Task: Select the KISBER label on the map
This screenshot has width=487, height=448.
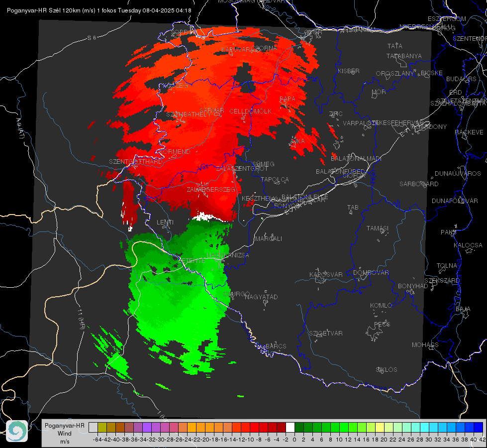Action: (x=349, y=71)
